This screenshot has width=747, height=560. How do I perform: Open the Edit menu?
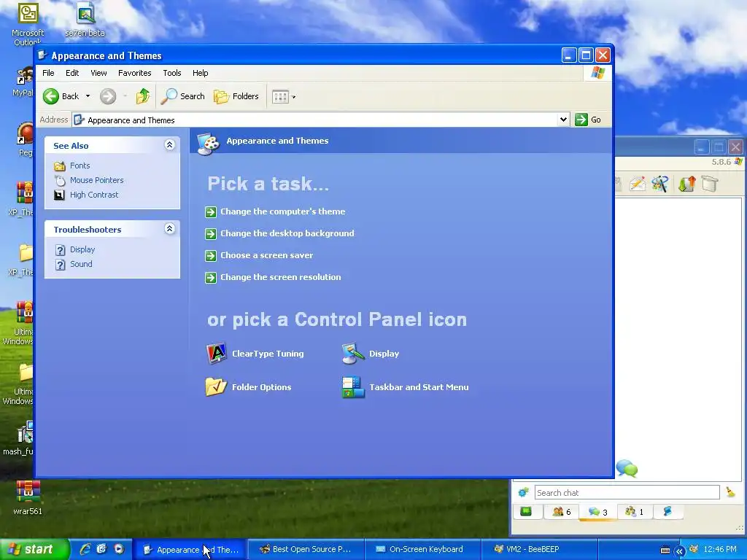(x=72, y=73)
